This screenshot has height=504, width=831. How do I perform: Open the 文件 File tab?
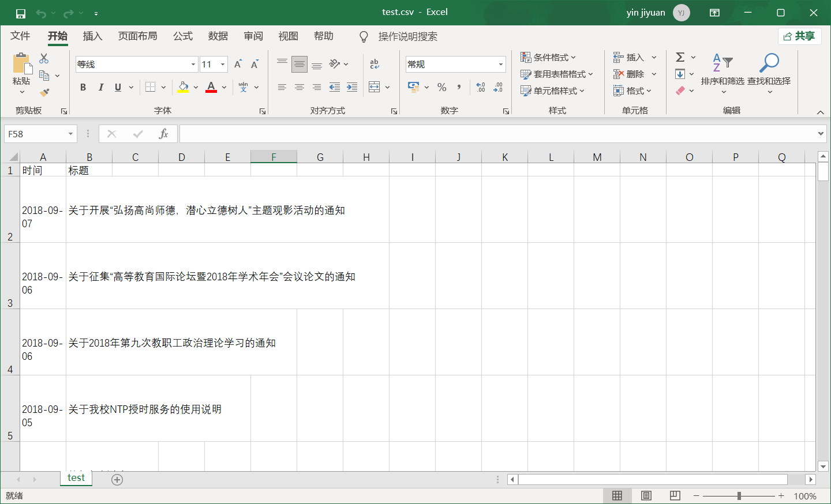[20, 36]
